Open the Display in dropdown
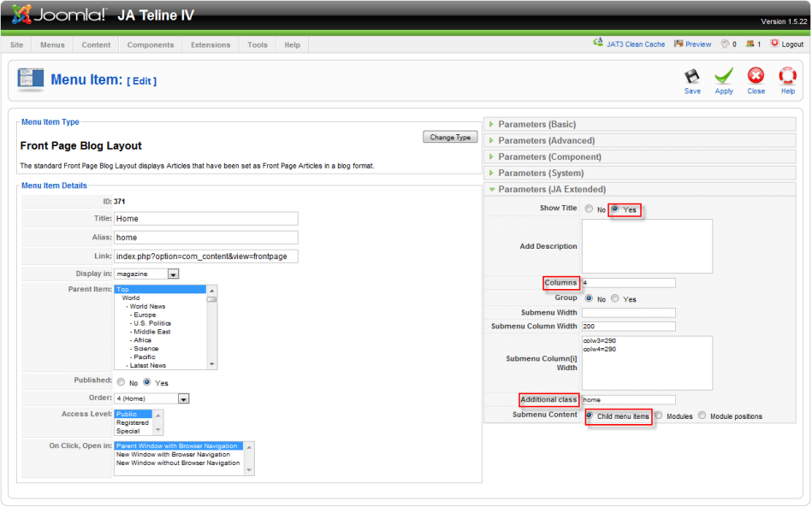Screen dimensions: 812x507 pyautogui.click(x=146, y=274)
